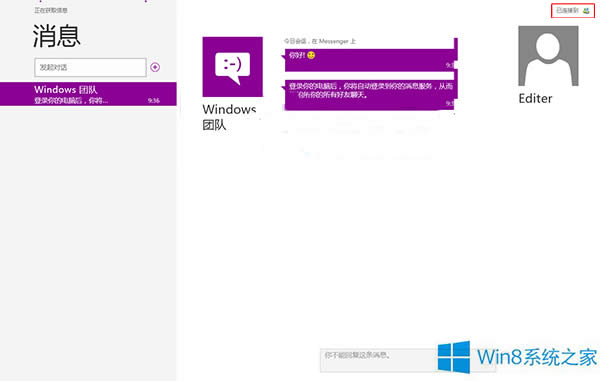Click the Editer user name label
The image size is (600, 381).
[x=535, y=99]
